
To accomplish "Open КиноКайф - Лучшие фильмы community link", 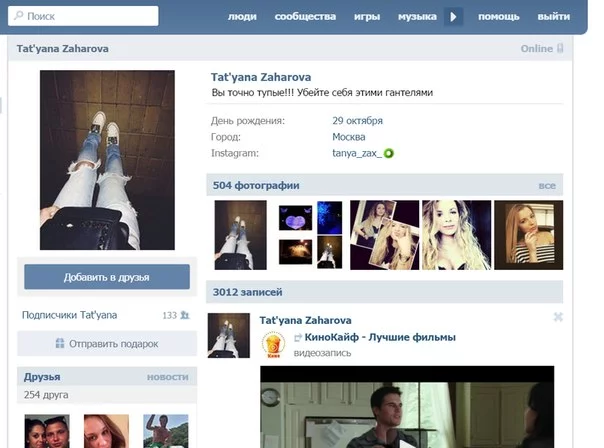I will 380,337.
